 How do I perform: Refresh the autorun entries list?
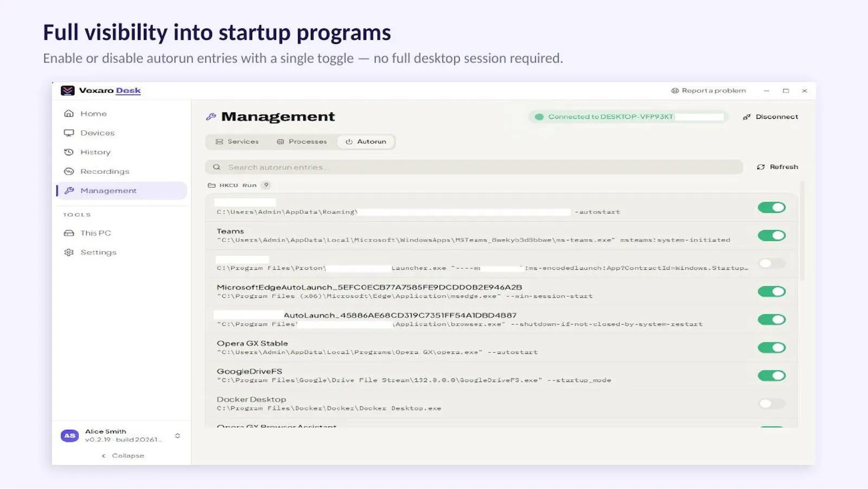click(777, 167)
